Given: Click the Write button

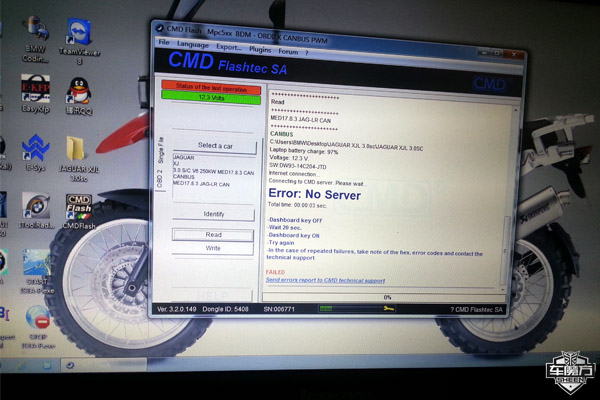Looking at the screenshot, I should coord(213,248).
